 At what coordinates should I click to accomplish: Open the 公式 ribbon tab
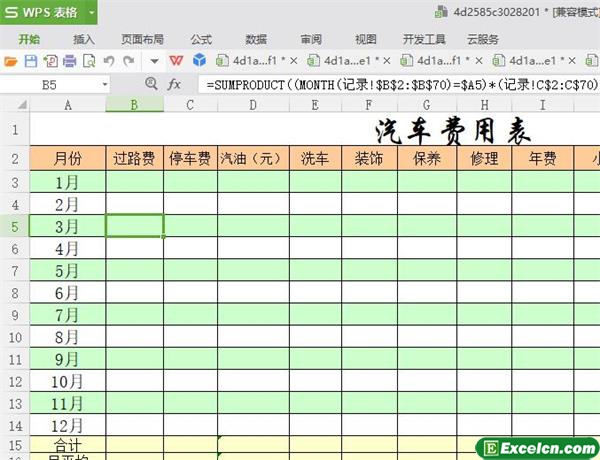tap(200, 39)
